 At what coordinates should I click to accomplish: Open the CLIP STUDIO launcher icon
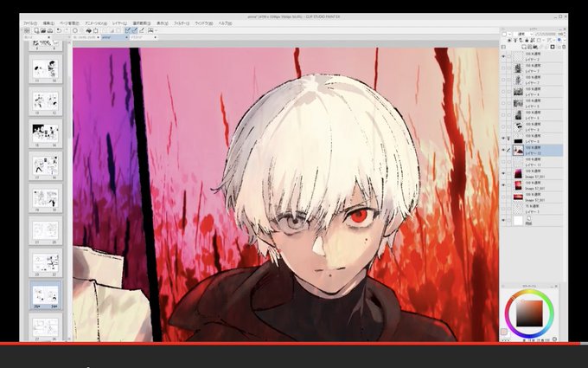point(27,31)
